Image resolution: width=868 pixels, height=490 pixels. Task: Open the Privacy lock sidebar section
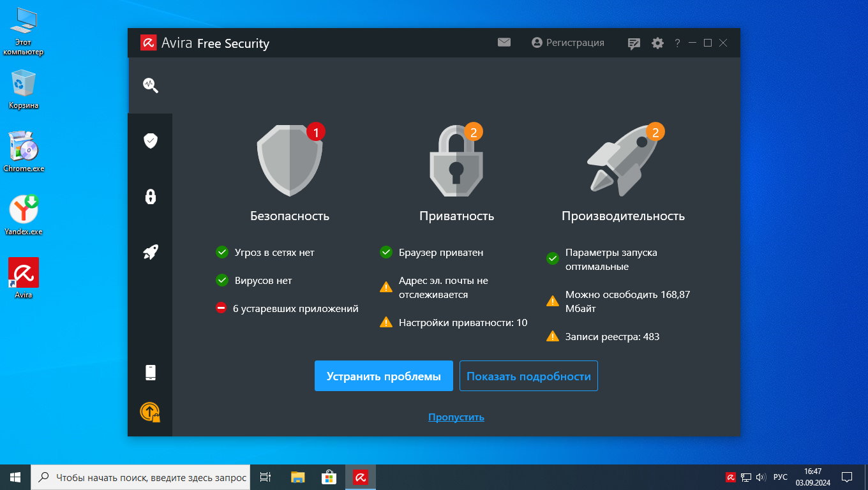(x=151, y=197)
